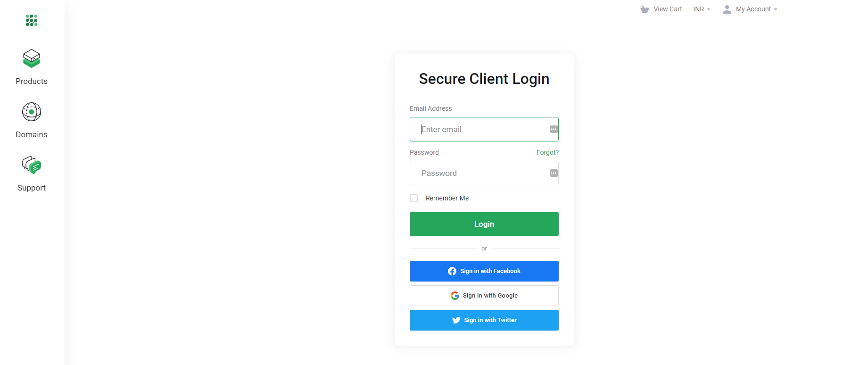Screen dimensions: 868x365
Task: Open Support via the chat bubbles icon
Action: click(32, 165)
